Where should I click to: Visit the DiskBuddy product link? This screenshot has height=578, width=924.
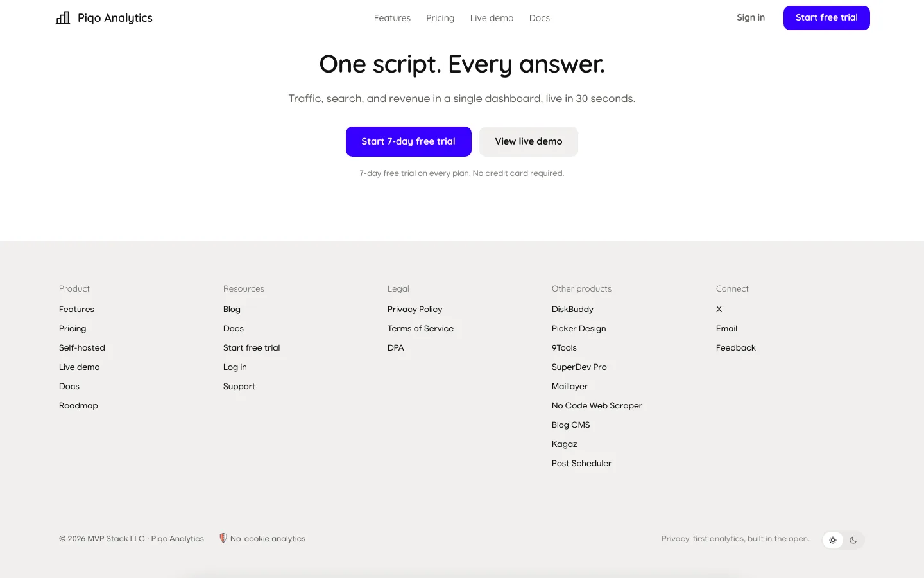572,309
